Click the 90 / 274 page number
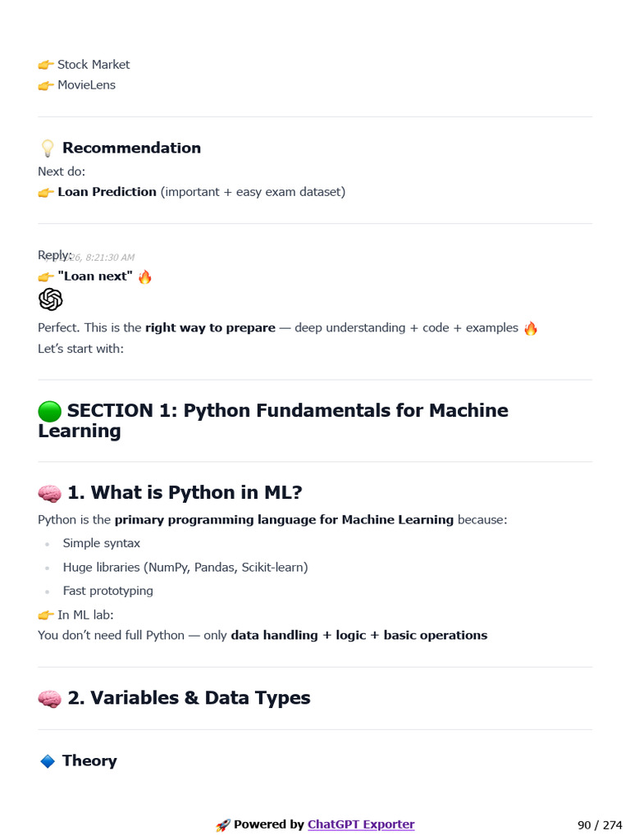Viewport: 630px width, 840px height. click(x=600, y=825)
